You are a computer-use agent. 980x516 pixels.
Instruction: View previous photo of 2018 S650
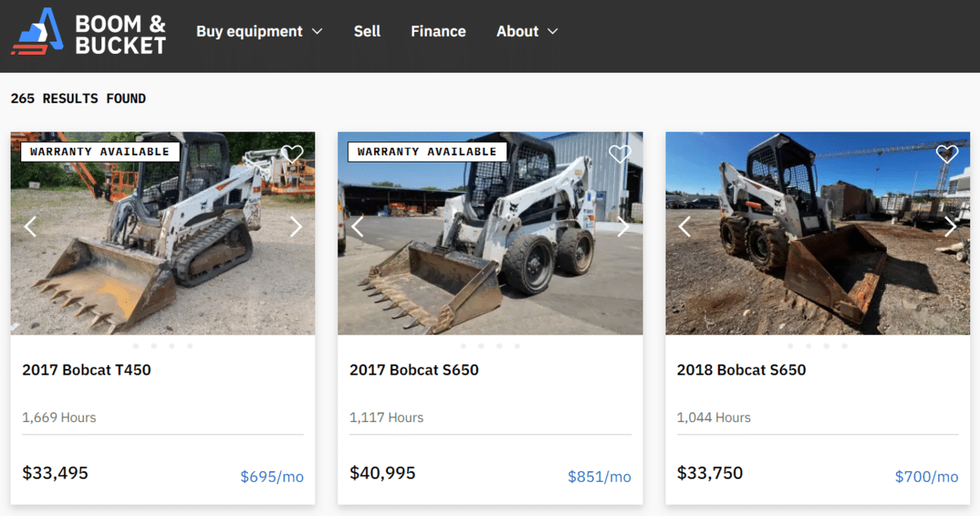[x=685, y=227]
